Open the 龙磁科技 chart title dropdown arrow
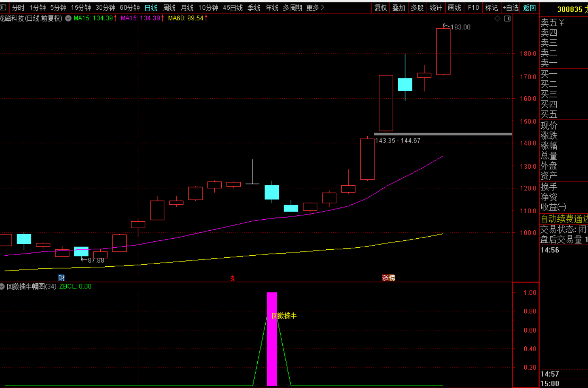The height and width of the screenshot is (388, 588). (x=68, y=18)
